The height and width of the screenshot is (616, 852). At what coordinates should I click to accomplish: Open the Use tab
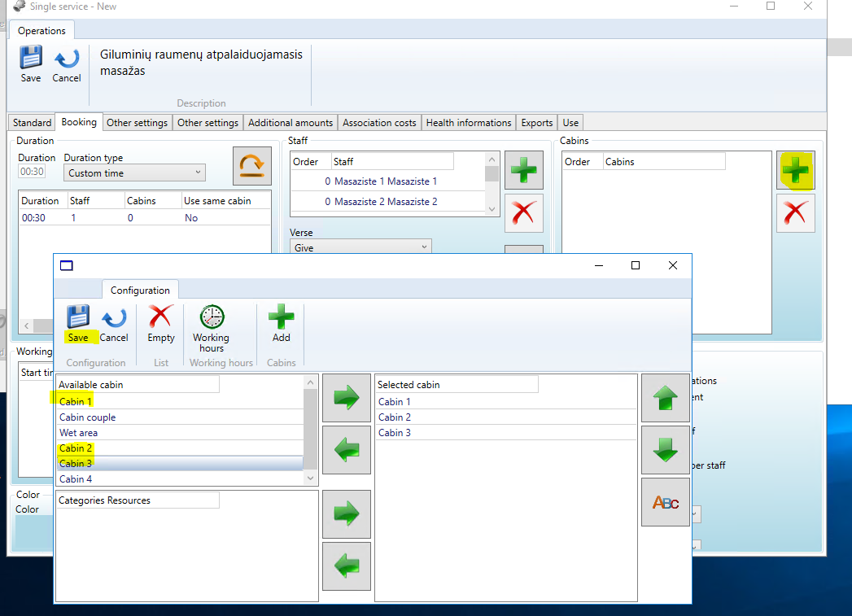tap(570, 123)
